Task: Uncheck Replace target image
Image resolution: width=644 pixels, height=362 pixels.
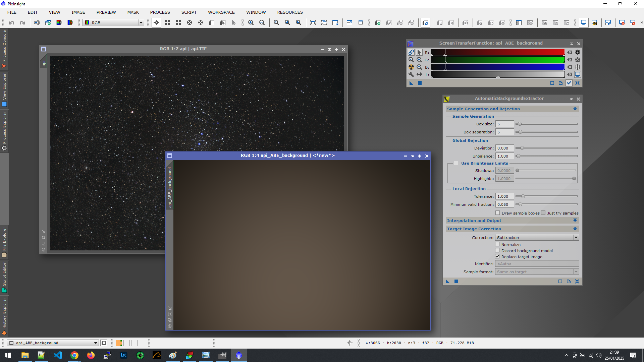Action: pyautogui.click(x=497, y=256)
